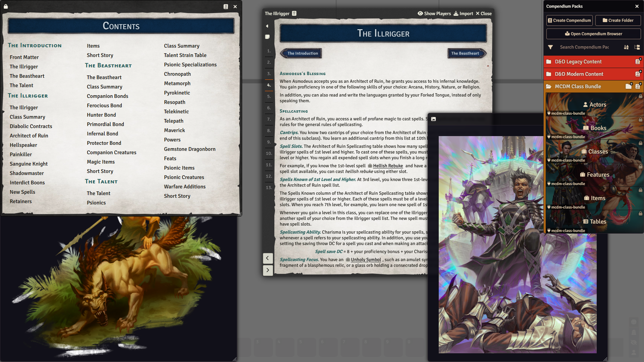Toggle lock on Classes compendium
This screenshot has height=362, width=644.
coord(640,143)
